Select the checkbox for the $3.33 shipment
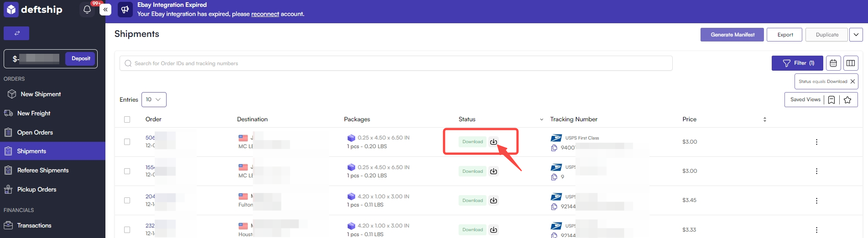 click(127, 230)
